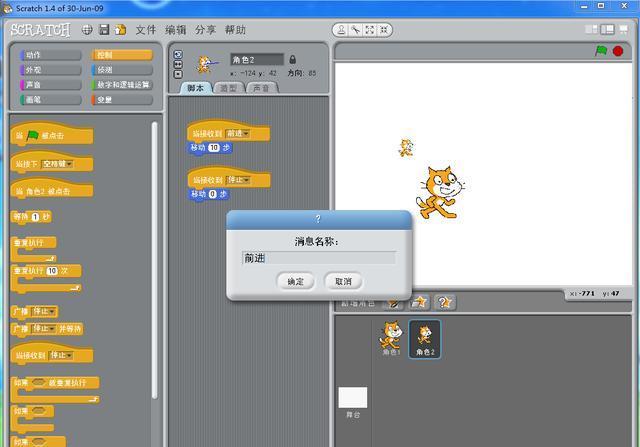This screenshot has height=447, width=640.
Task: Get a surprise sprite via question-mark icon
Action: point(444,302)
